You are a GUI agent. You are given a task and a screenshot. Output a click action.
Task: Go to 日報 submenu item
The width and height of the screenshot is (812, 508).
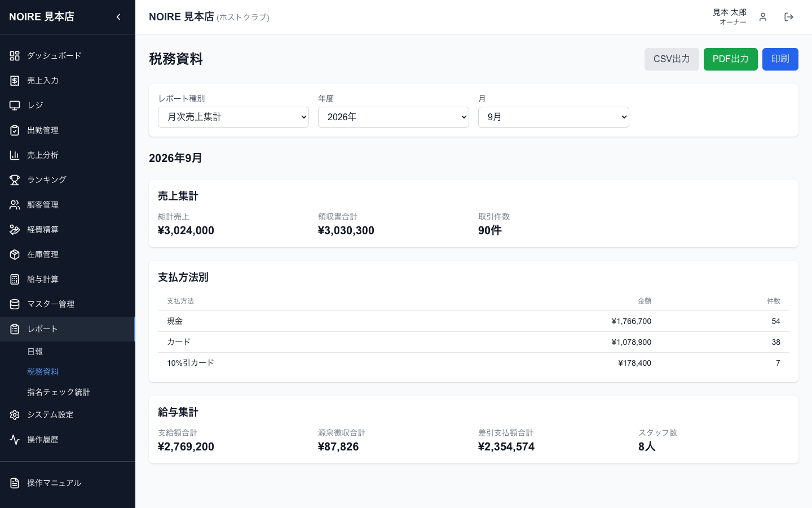coord(35,352)
